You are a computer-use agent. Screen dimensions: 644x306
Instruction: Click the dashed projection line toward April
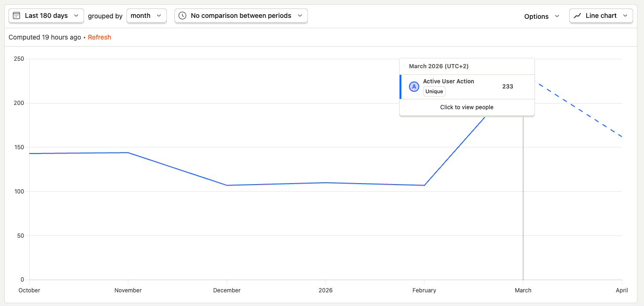(x=578, y=111)
